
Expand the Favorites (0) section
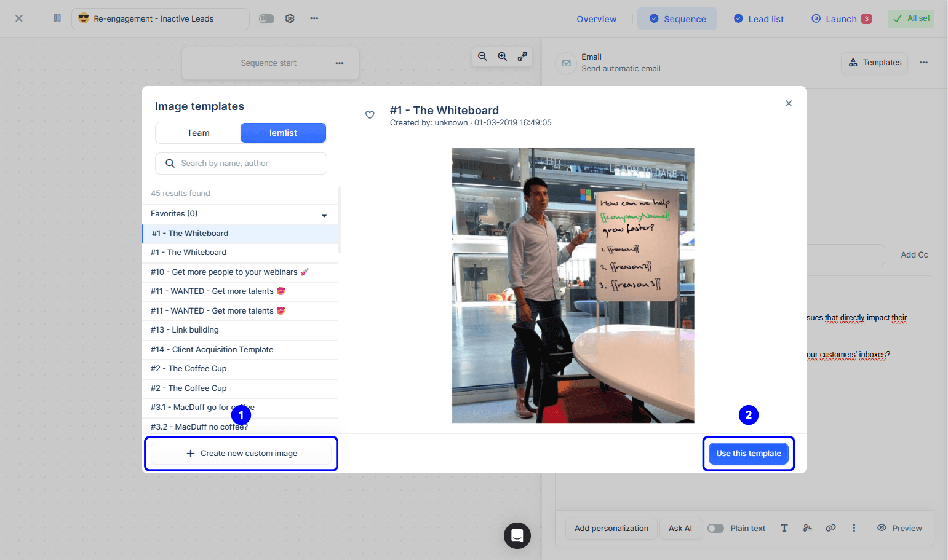[x=240, y=214]
